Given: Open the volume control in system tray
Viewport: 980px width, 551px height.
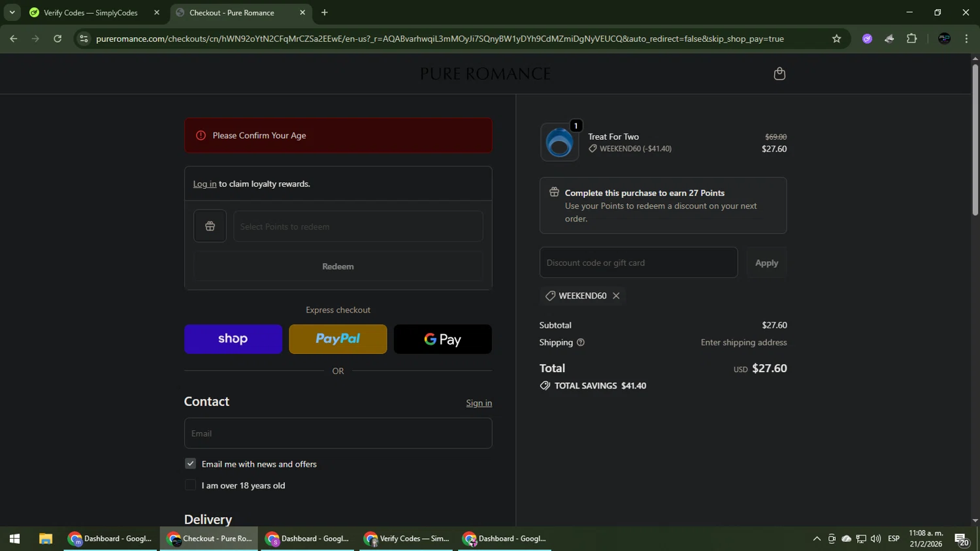Looking at the screenshot, I should pyautogui.click(x=875, y=539).
